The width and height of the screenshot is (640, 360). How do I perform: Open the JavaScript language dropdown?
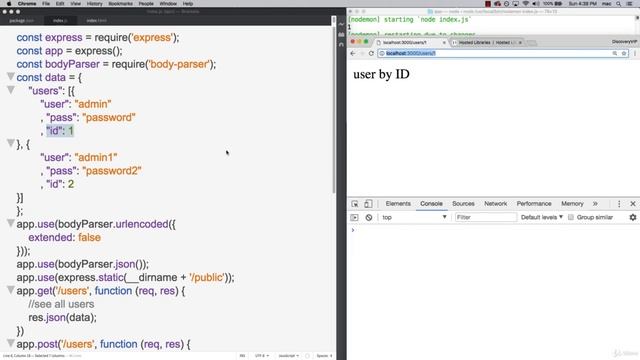(288, 356)
